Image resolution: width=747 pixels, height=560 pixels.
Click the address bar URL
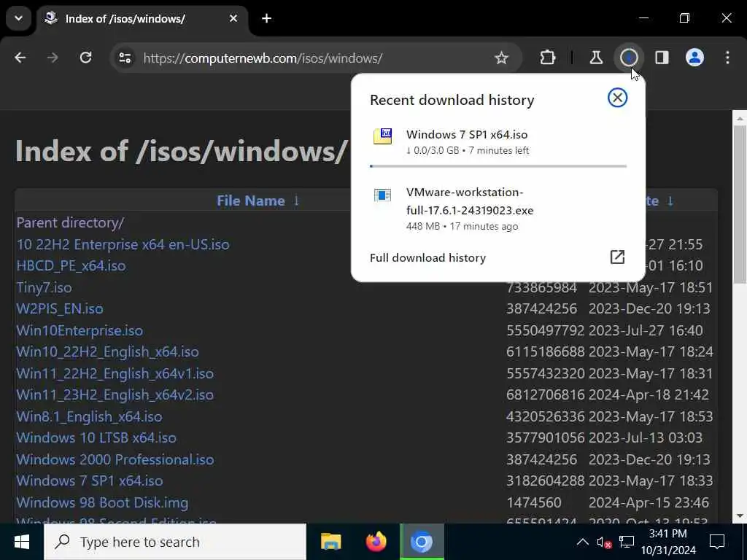tap(263, 58)
